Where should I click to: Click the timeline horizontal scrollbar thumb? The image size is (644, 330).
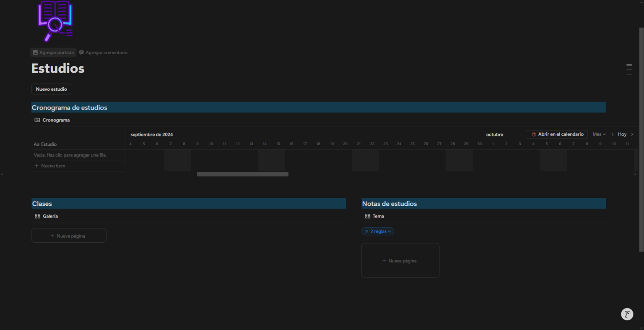pyautogui.click(x=243, y=174)
